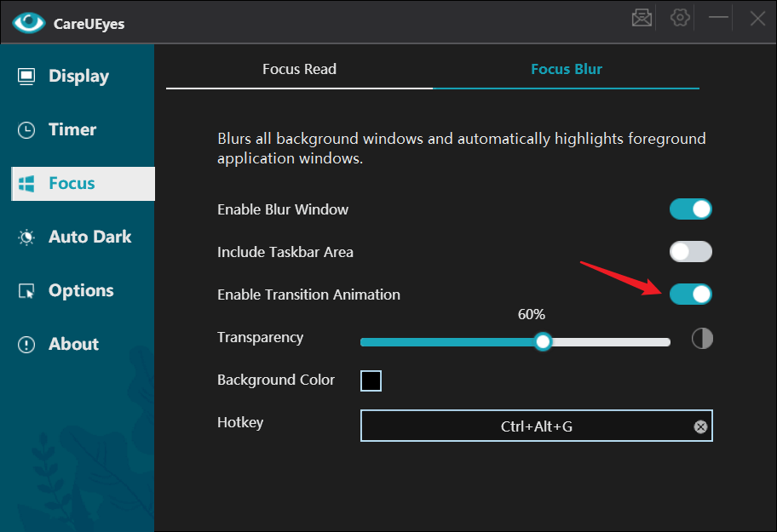The image size is (777, 532).
Task: Click the Ctrl+Alt+G hotkey field
Action: point(536,426)
